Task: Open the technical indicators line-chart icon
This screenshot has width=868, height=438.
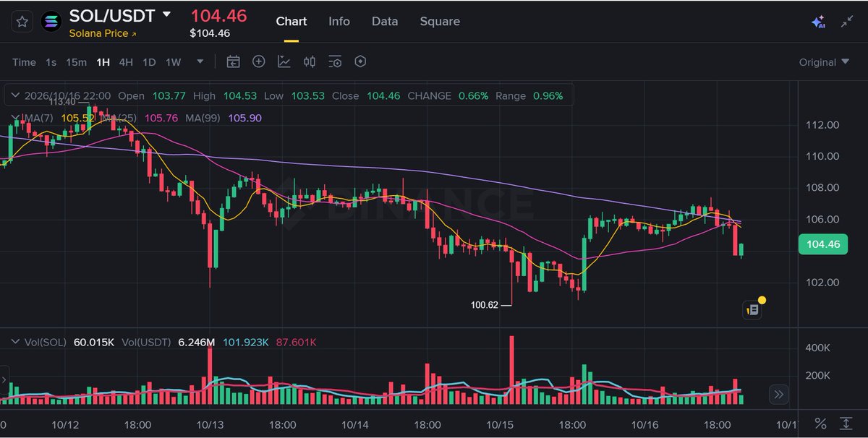Action: click(284, 62)
